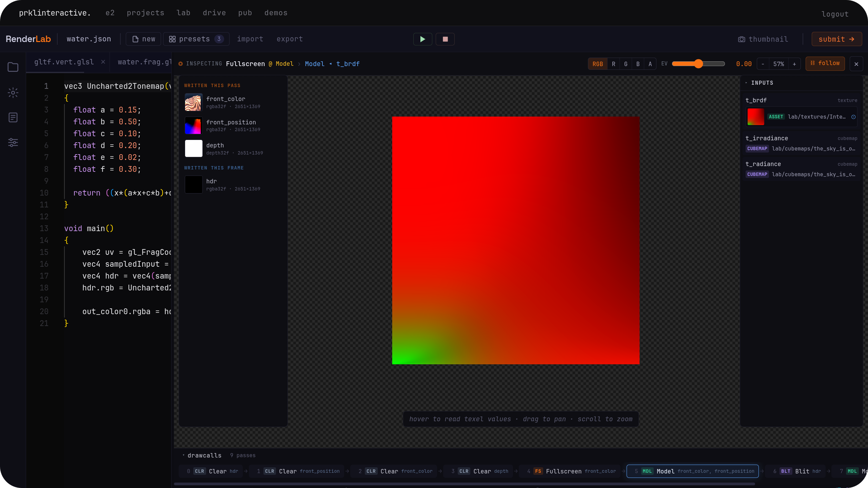
Task: Decrease inspector zoom with minus button
Action: pos(763,64)
